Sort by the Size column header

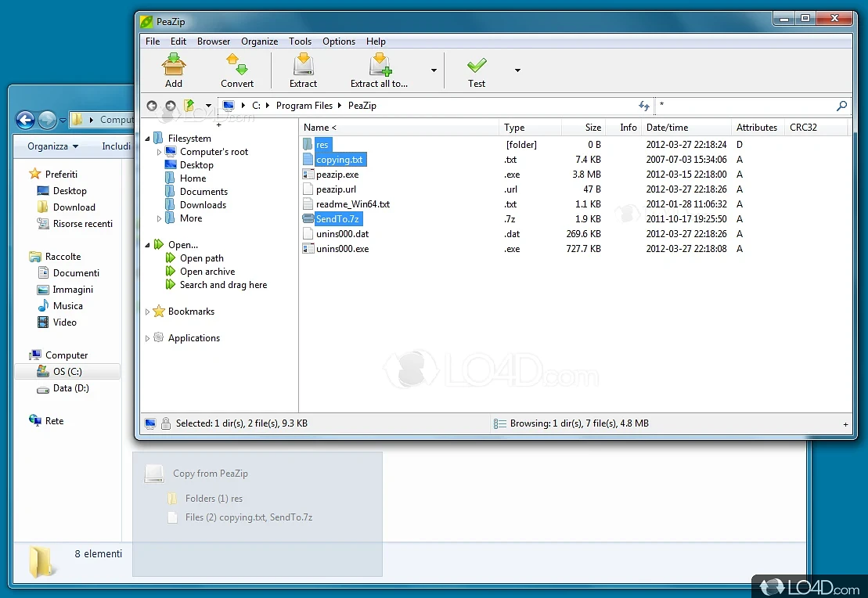(583, 128)
